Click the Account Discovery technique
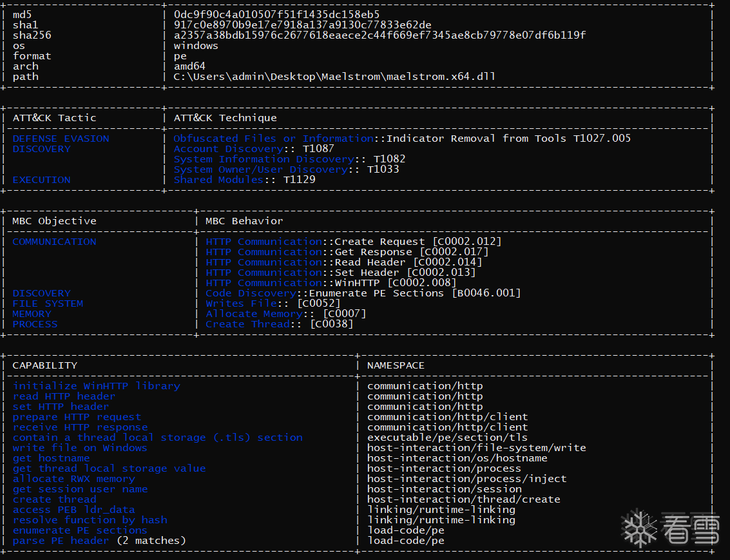This screenshot has width=730, height=560. coord(228,149)
